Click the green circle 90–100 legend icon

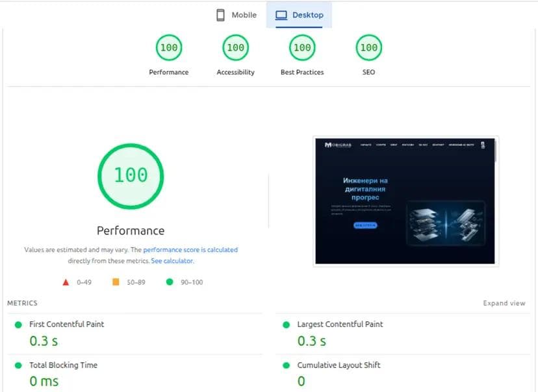pyautogui.click(x=170, y=282)
